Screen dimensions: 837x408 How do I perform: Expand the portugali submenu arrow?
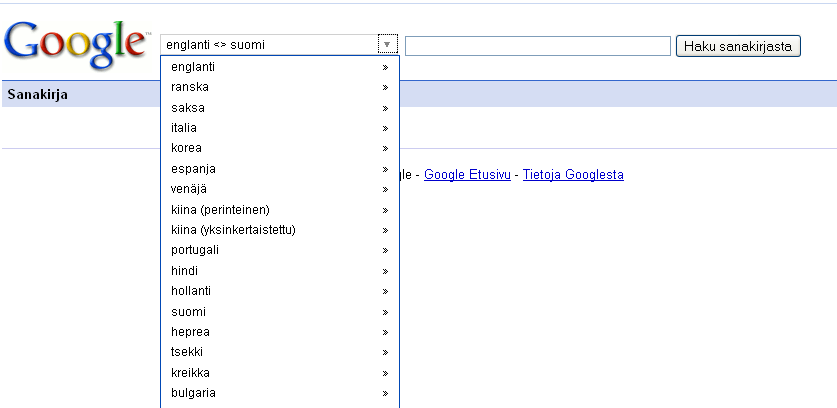coord(385,250)
